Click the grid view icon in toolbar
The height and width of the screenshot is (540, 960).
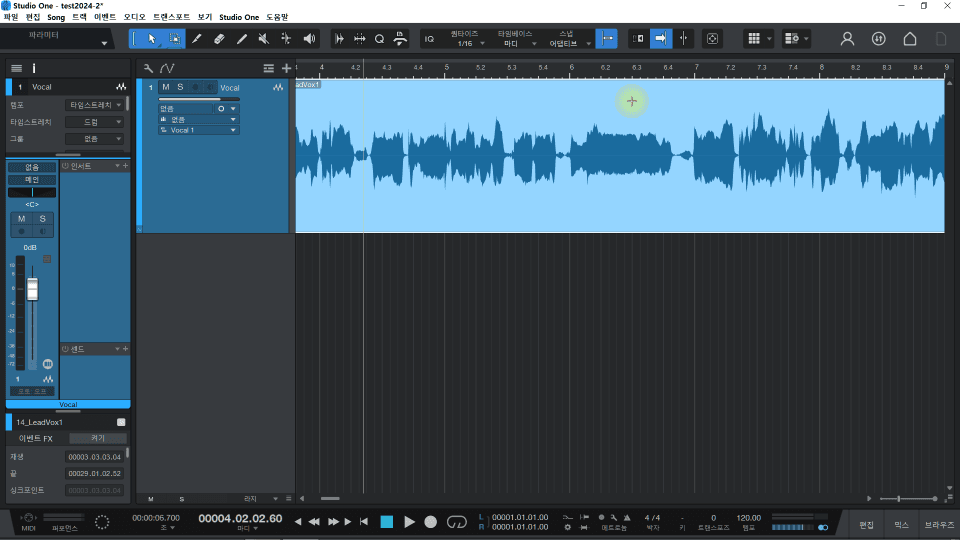pos(754,39)
